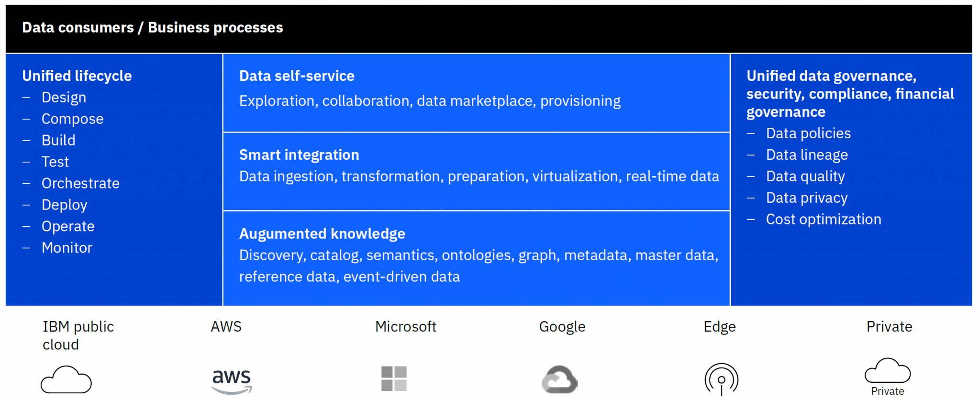Click the Microsoft windows logo icon
980x400 pixels.
(394, 378)
